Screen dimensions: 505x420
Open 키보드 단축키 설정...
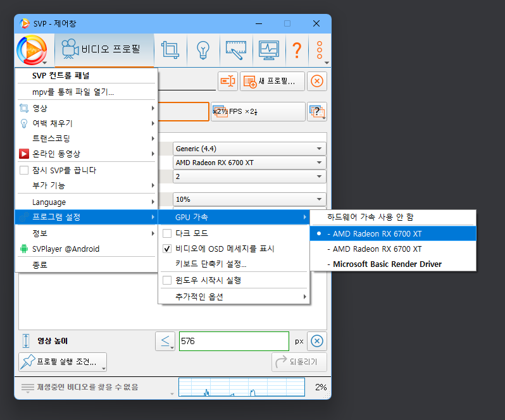[234, 264]
